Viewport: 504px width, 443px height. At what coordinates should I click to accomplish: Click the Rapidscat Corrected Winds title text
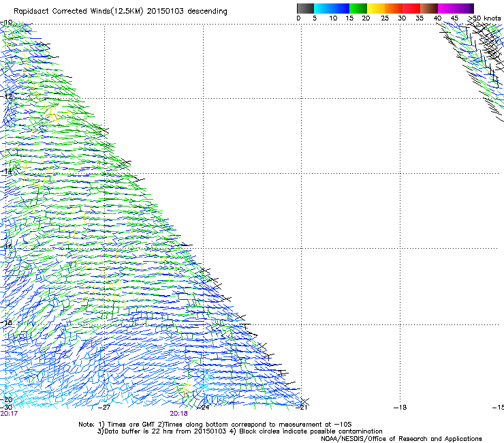click(x=121, y=12)
